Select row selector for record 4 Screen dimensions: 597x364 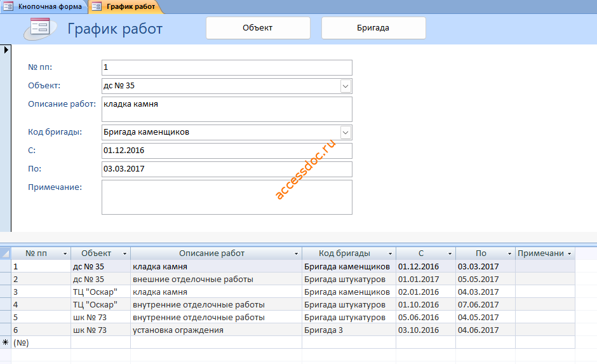(x=5, y=304)
